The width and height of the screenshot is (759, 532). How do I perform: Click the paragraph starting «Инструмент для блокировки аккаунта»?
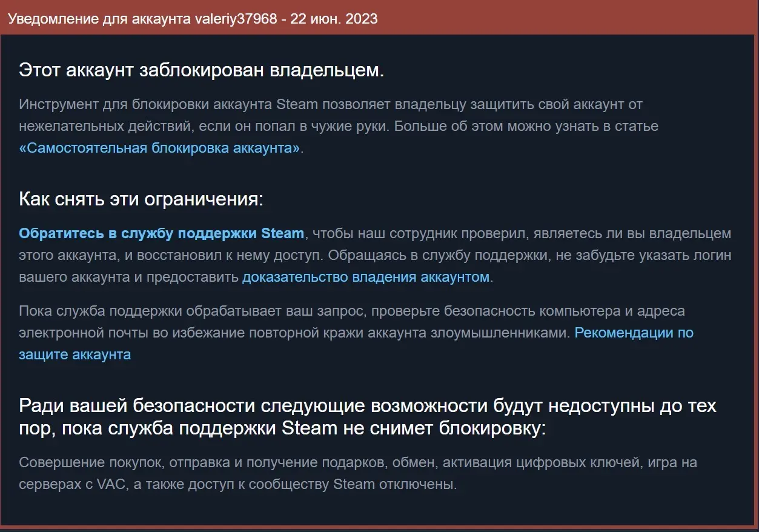pos(339,126)
